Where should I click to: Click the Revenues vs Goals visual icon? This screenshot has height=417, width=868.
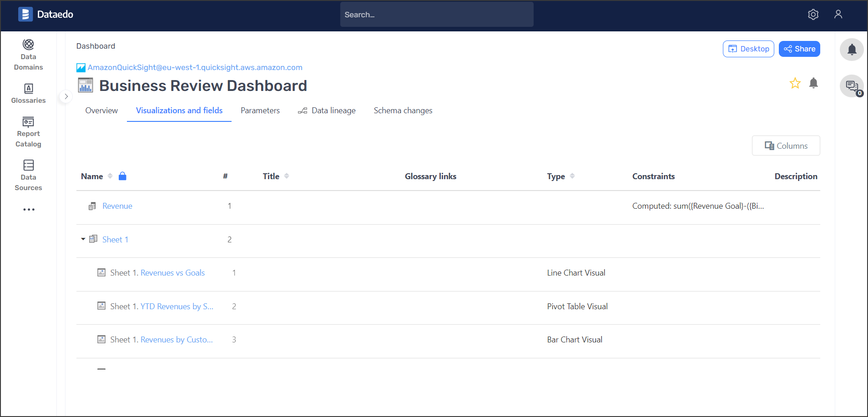coord(101,272)
